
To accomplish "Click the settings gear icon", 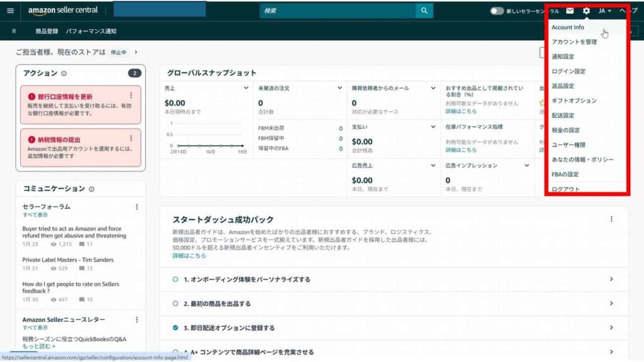I will [586, 11].
